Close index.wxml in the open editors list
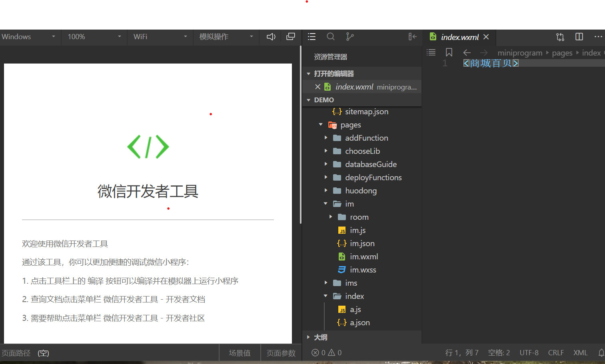Viewport: 605px width, 364px height. [318, 87]
